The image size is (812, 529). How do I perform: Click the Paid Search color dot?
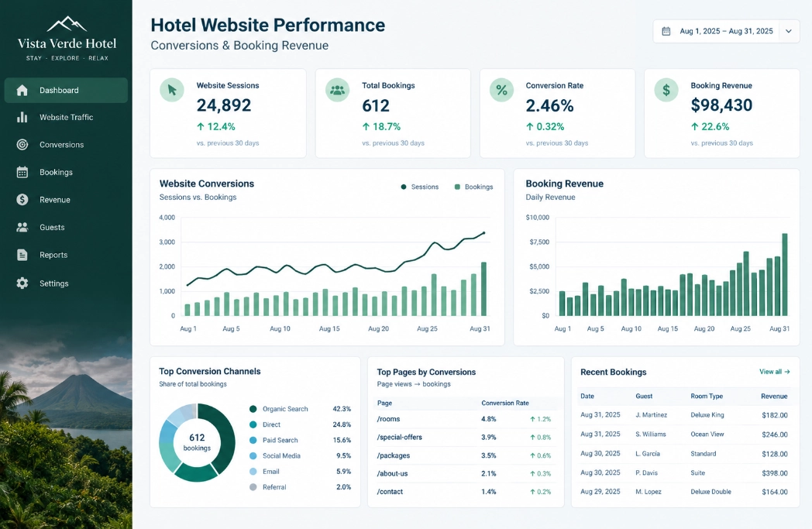coord(253,440)
